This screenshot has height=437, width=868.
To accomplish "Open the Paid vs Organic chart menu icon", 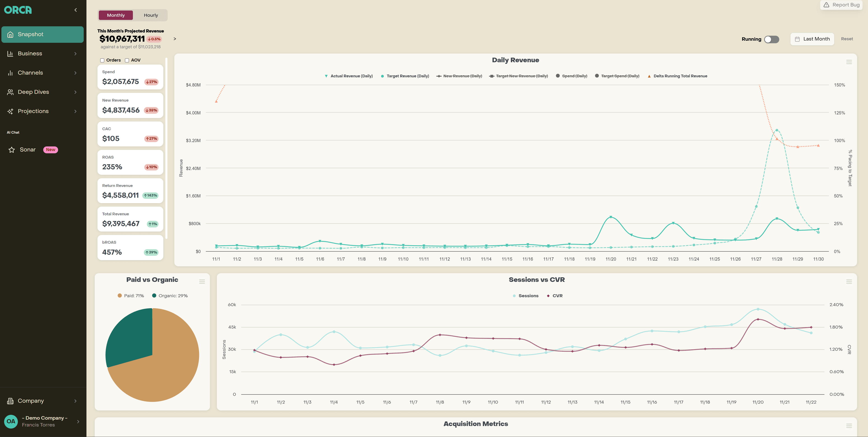I will click(x=202, y=282).
